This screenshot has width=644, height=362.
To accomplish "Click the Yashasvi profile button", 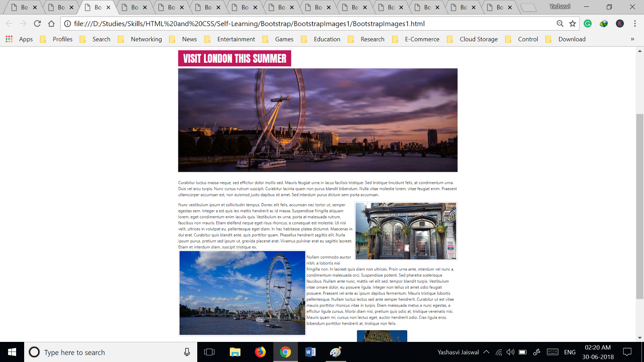I will click(x=560, y=7).
